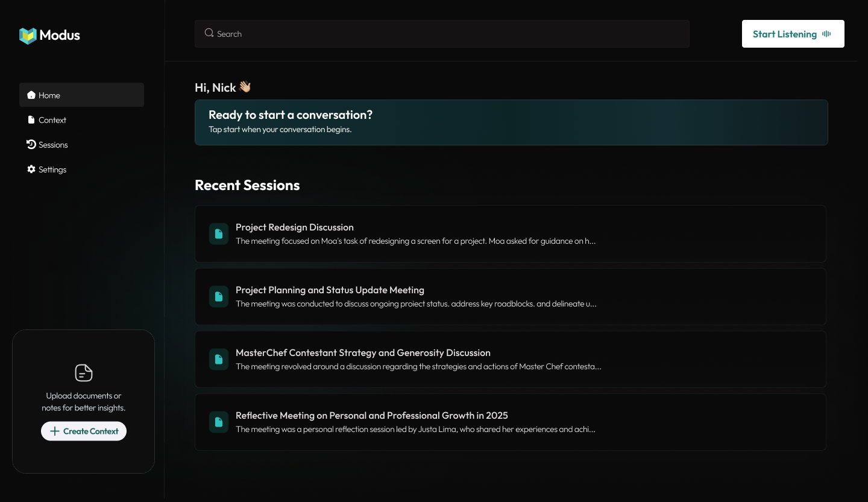The width and height of the screenshot is (868, 502).
Task: Click the Reflective Meeting session note icon
Action: coord(218,422)
